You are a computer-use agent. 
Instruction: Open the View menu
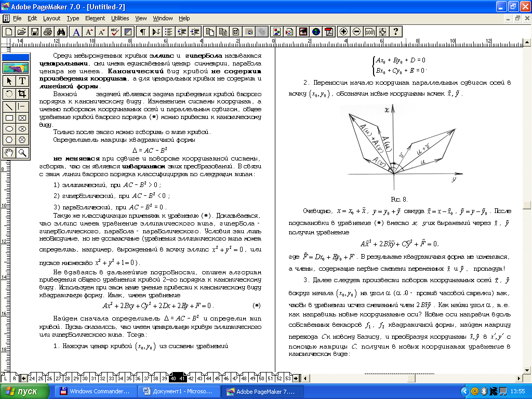point(141,18)
